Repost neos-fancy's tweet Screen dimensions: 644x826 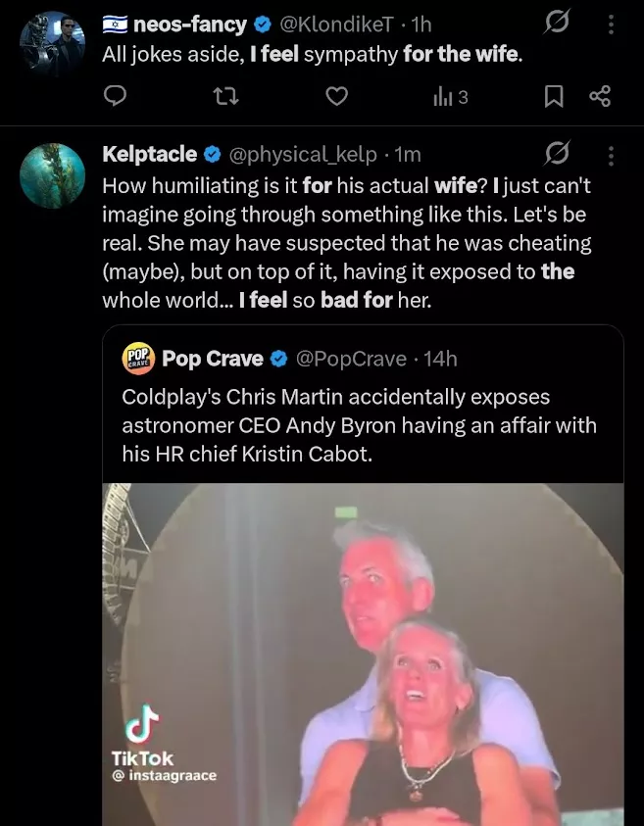(x=228, y=96)
